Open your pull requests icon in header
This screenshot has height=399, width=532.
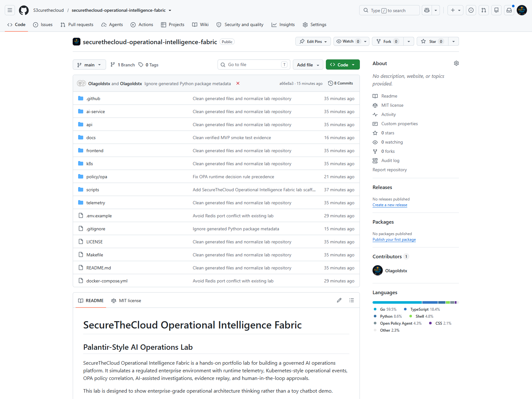484,10
